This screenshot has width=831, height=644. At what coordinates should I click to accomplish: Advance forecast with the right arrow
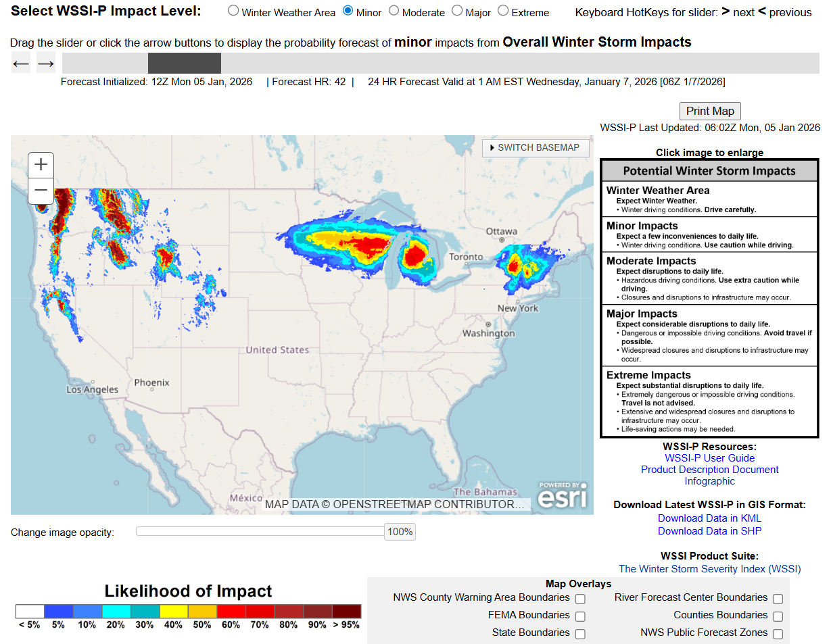pyautogui.click(x=45, y=62)
